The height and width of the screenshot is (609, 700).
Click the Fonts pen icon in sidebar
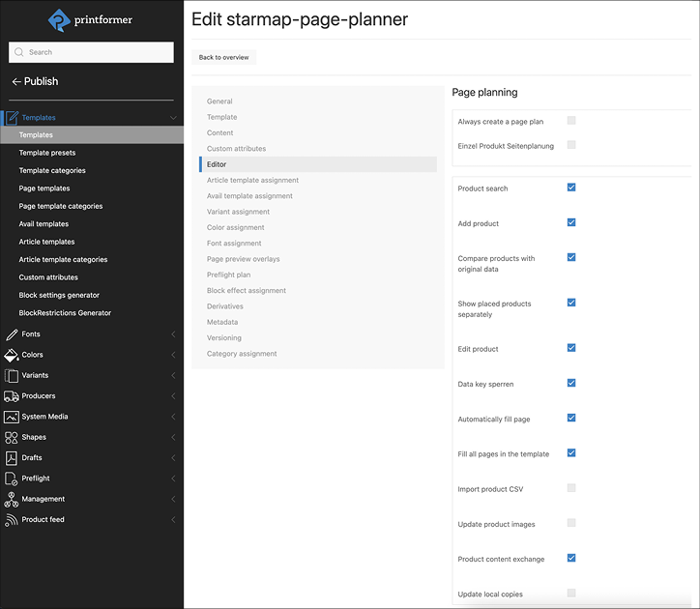point(12,334)
